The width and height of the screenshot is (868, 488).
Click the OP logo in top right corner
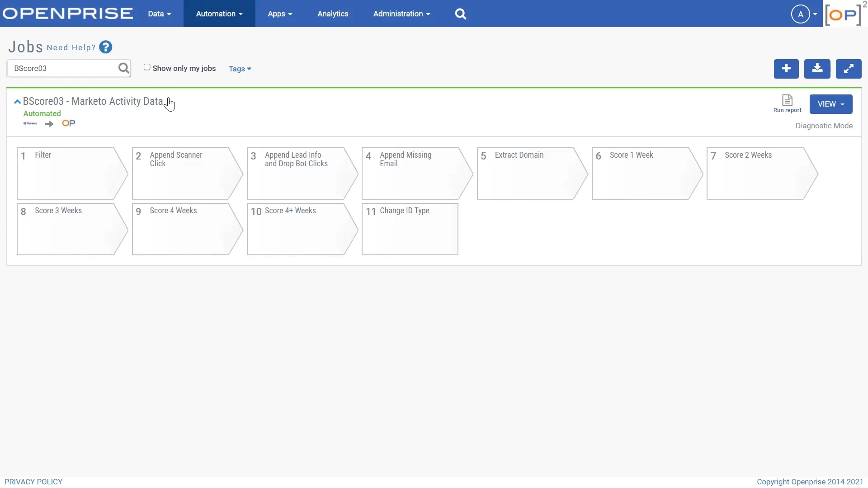click(843, 14)
